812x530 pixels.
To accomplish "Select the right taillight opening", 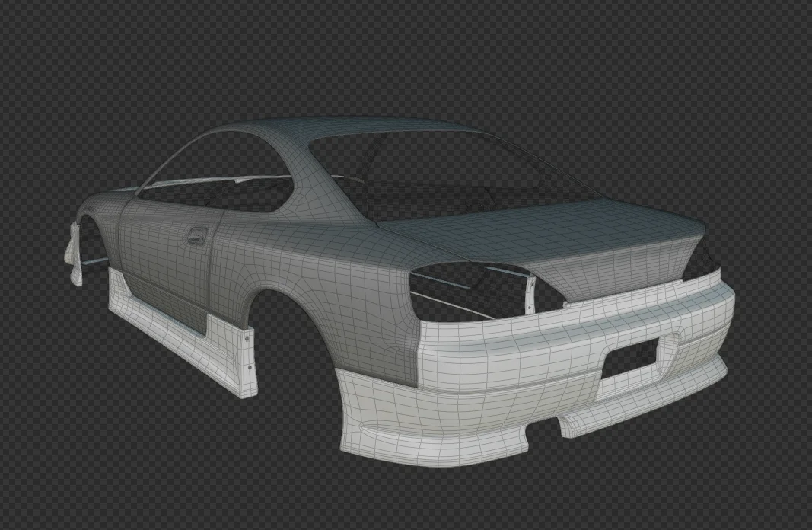I will tap(685, 270).
